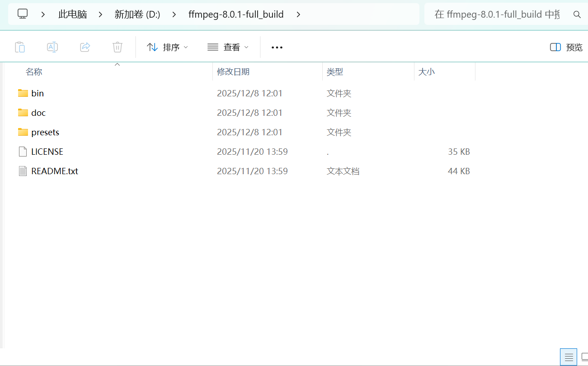Click the 文件夹 type in the presets row
This screenshot has height=366, width=588.
[339, 132]
